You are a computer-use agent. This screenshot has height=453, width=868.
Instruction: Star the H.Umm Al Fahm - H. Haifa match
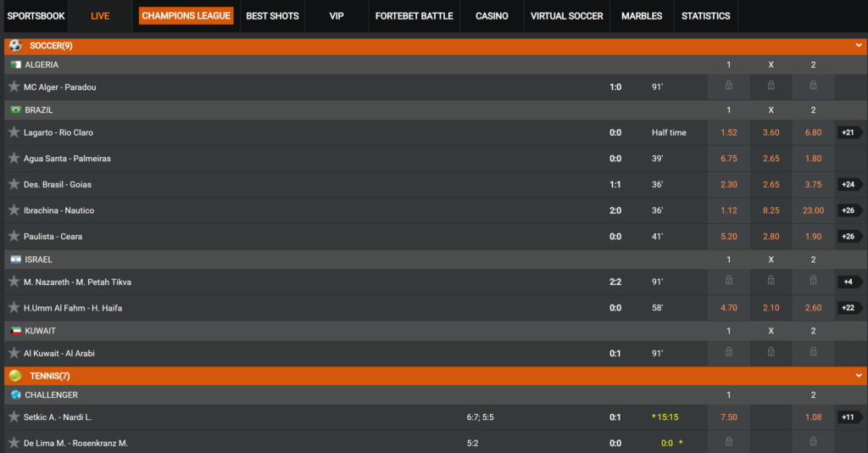(x=14, y=308)
